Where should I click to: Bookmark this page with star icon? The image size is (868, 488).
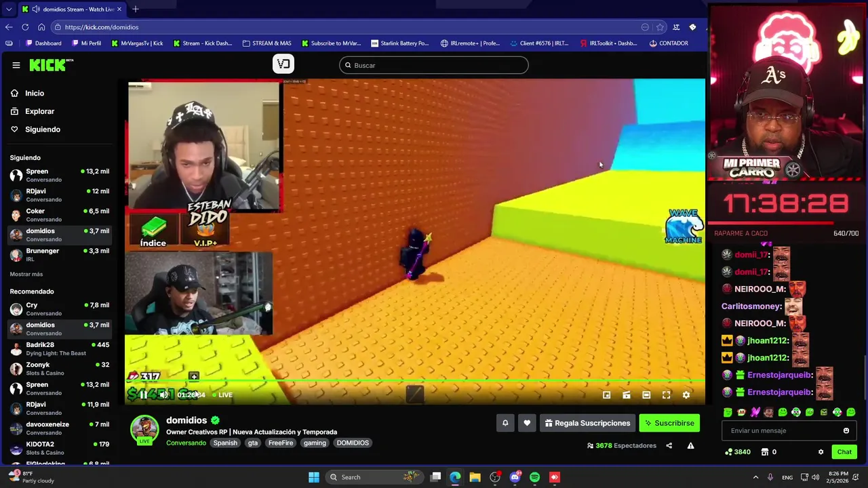[x=660, y=27]
